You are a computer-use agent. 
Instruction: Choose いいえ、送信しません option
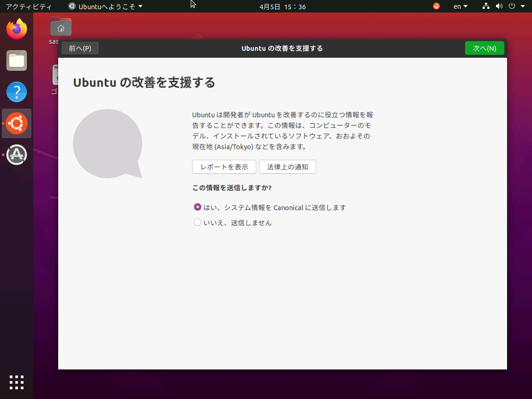(198, 222)
